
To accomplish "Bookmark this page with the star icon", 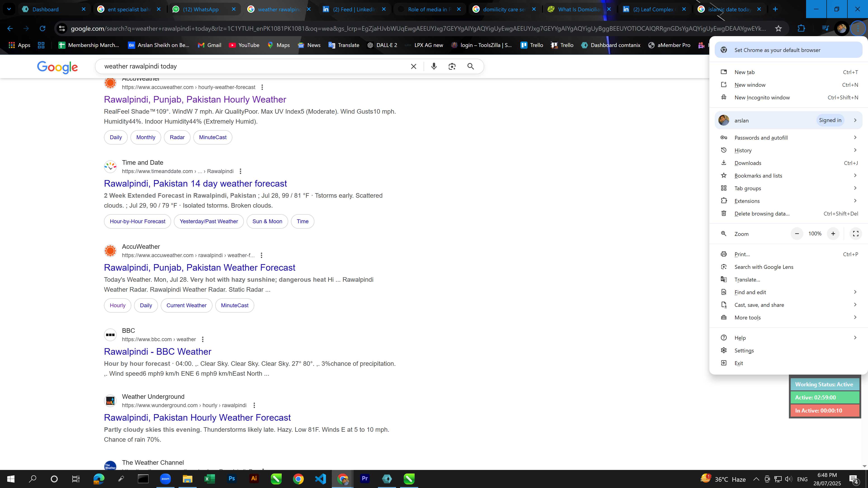I will (x=778, y=29).
